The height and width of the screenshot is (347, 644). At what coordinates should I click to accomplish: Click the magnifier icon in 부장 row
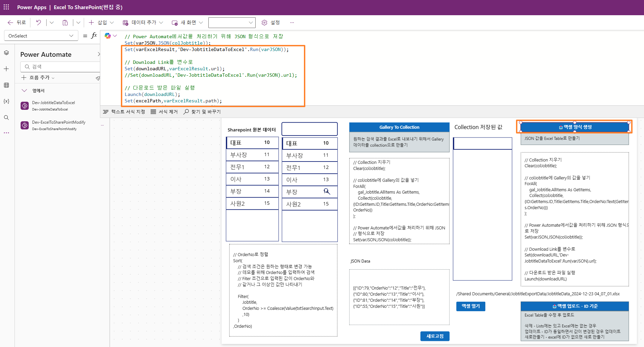(327, 192)
